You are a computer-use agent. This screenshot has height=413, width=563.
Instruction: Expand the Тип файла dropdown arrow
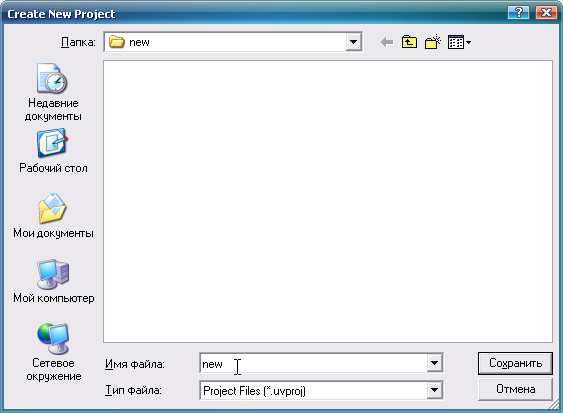pos(434,390)
